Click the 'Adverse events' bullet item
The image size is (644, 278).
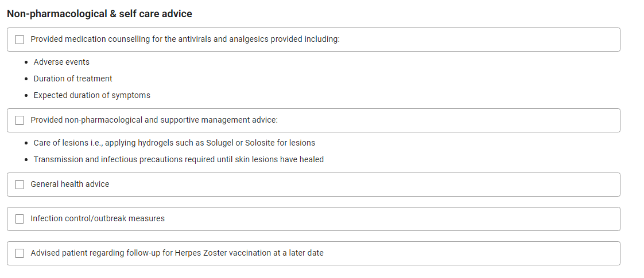[x=61, y=62]
